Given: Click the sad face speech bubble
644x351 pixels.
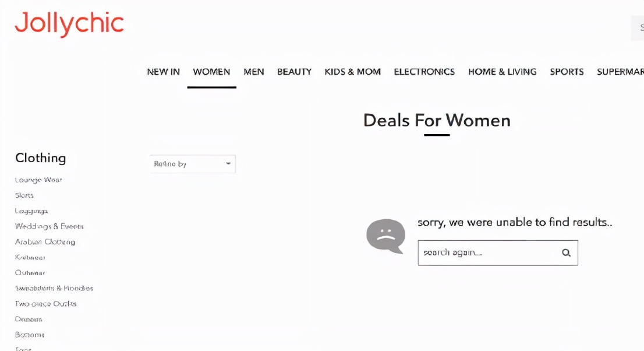Looking at the screenshot, I should coord(385,236).
